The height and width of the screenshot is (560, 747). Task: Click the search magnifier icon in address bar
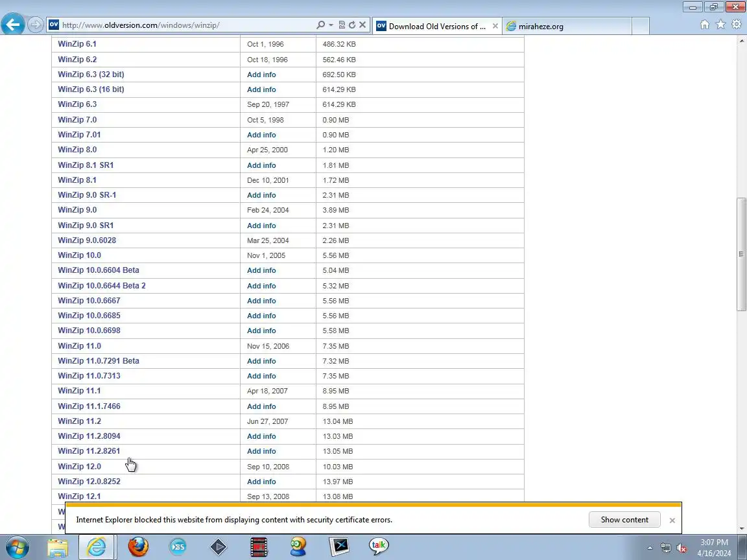[x=320, y=25]
